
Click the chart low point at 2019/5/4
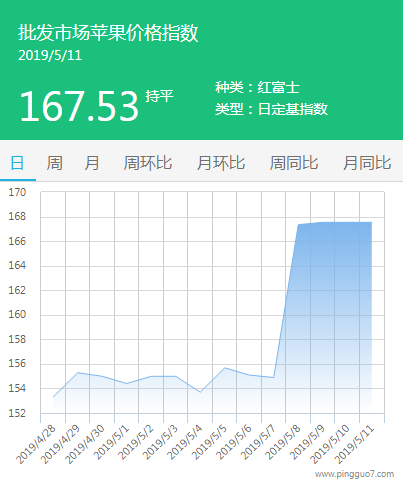click(x=200, y=392)
